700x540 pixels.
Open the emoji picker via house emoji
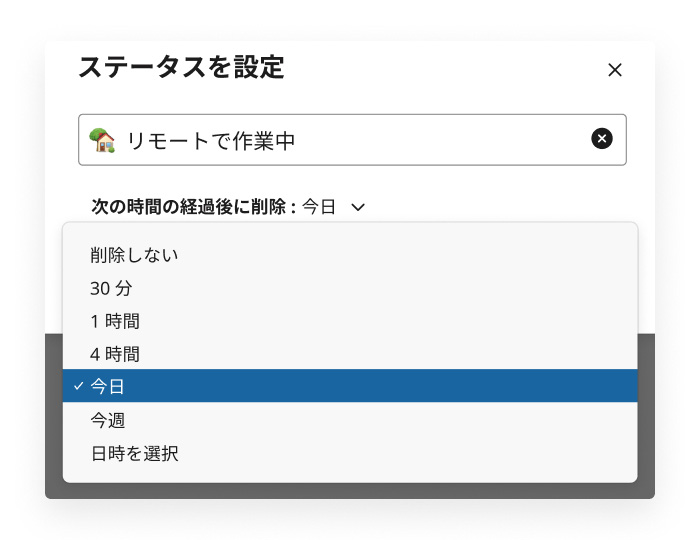(102, 140)
